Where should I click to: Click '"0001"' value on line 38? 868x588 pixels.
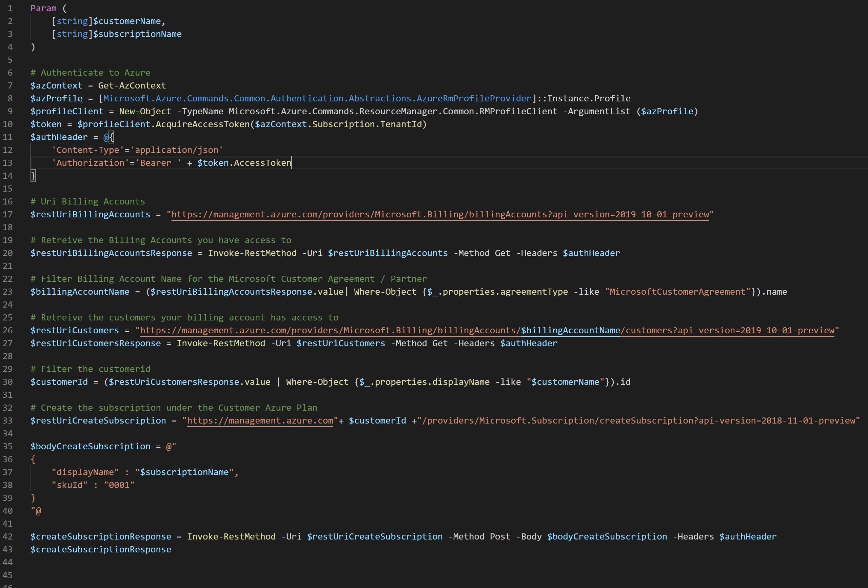click(x=119, y=485)
